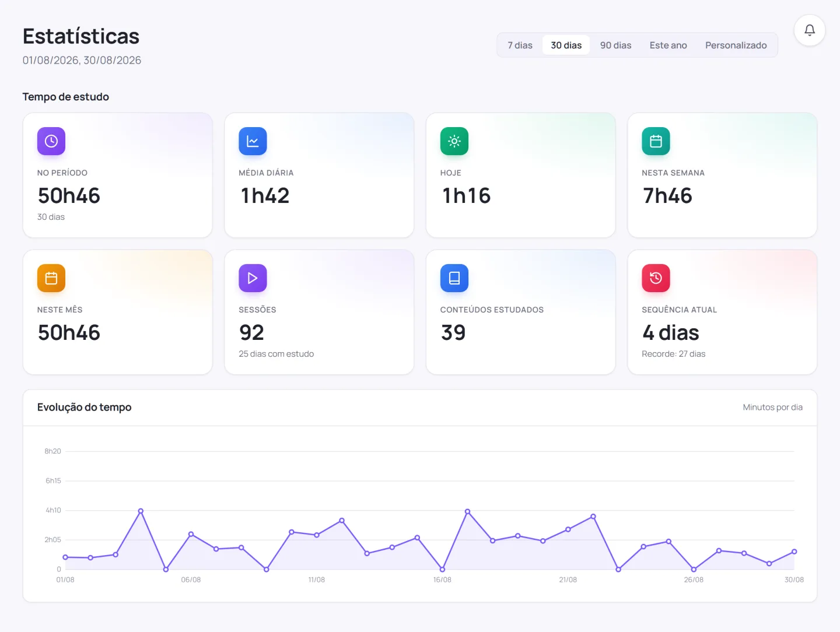This screenshot has width=840, height=632.
Task: Click the date range 01/08/2026, 30/08/2026
Action: pos(82,60)
